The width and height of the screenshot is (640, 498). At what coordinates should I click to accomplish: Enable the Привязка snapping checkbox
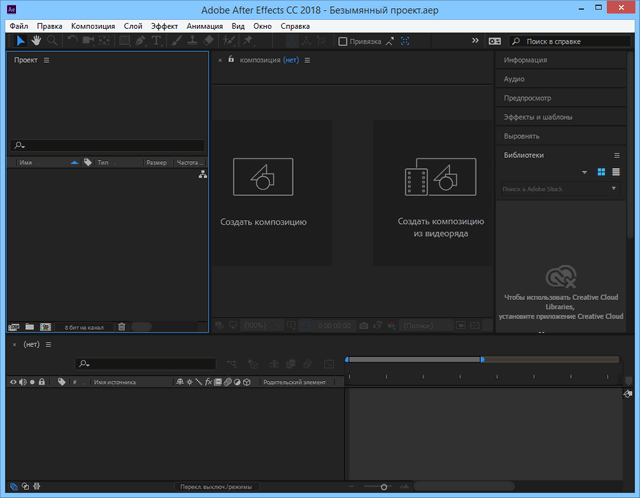tap(343, 42)
